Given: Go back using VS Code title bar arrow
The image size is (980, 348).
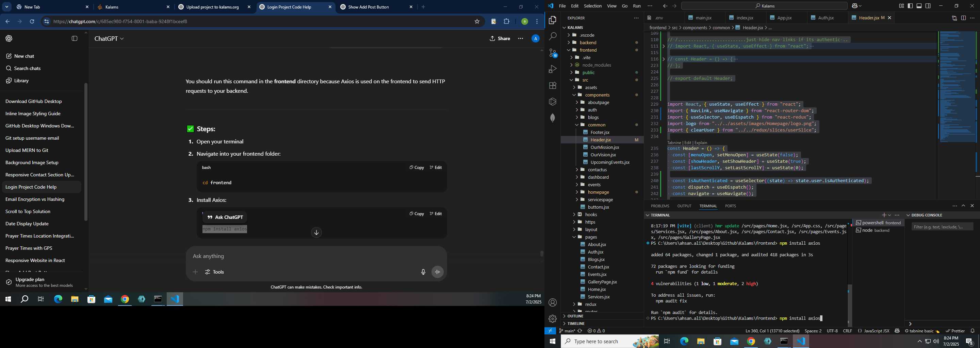Looking at the screenshot, I should coord(665,6).
